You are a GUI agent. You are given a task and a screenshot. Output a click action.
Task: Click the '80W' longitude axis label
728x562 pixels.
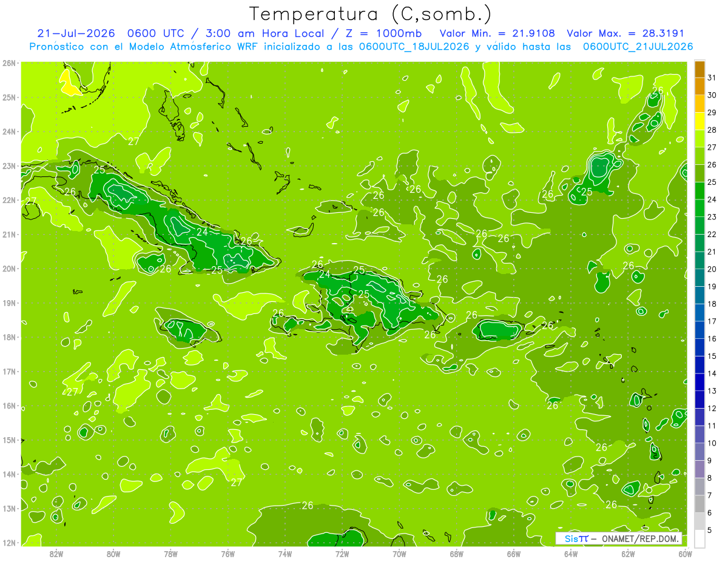coord(113,554)
